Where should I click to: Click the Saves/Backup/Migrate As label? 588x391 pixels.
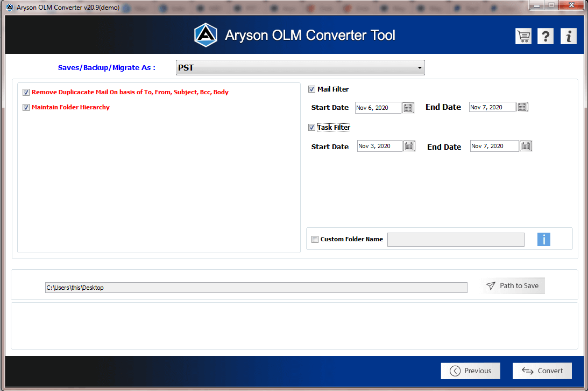(107, 67)
